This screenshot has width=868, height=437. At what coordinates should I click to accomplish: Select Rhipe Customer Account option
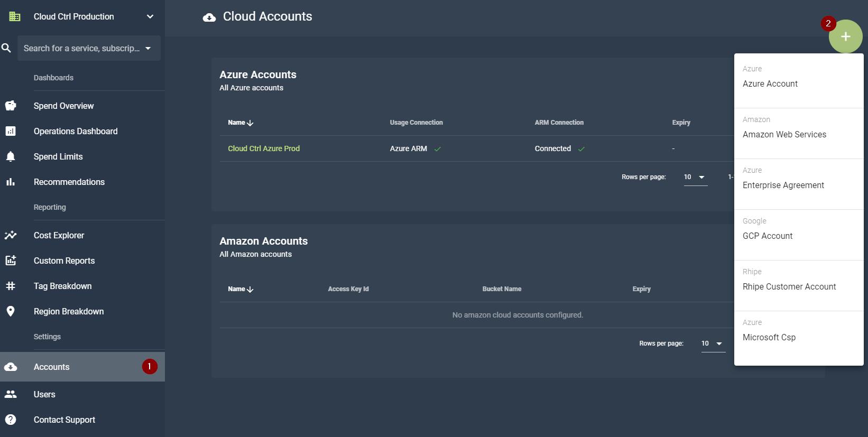click(799, 286)
